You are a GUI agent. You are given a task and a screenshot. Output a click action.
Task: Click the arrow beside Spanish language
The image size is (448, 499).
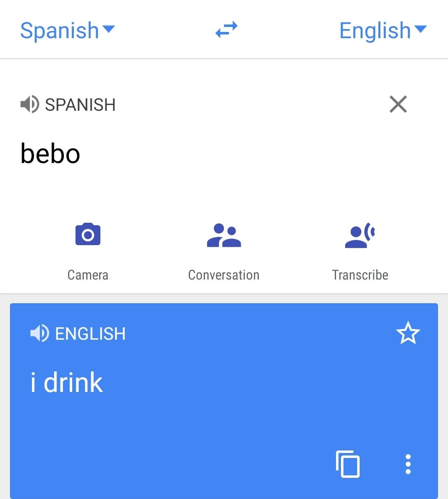click(108, 29)
